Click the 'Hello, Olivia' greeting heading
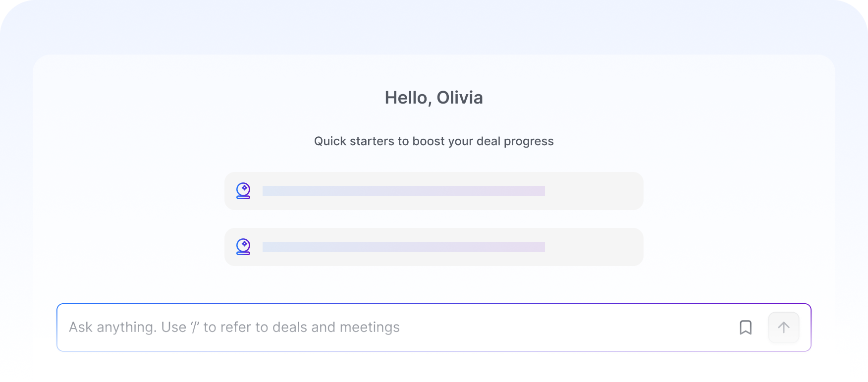 pyautogui.click(x=434, y=98)
